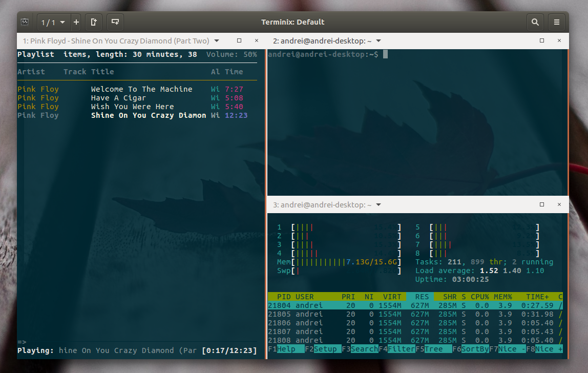
Task: Maximize terminal 2 andrei@andrei-desktop pane
Action: [542, 40]
